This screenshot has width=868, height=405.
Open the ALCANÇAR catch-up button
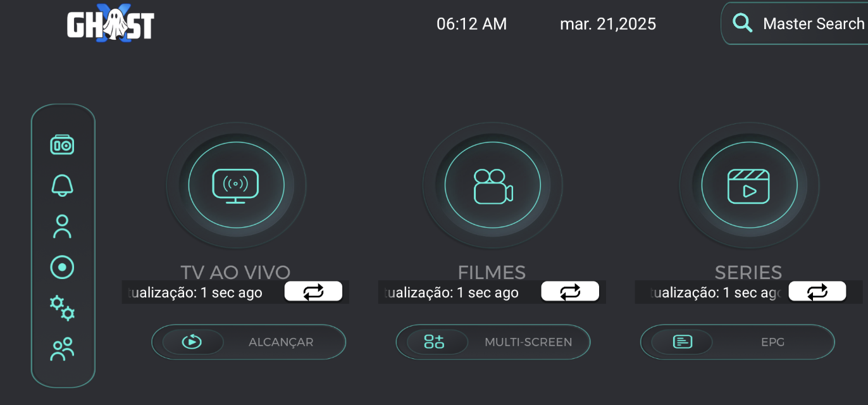point(249,342)
